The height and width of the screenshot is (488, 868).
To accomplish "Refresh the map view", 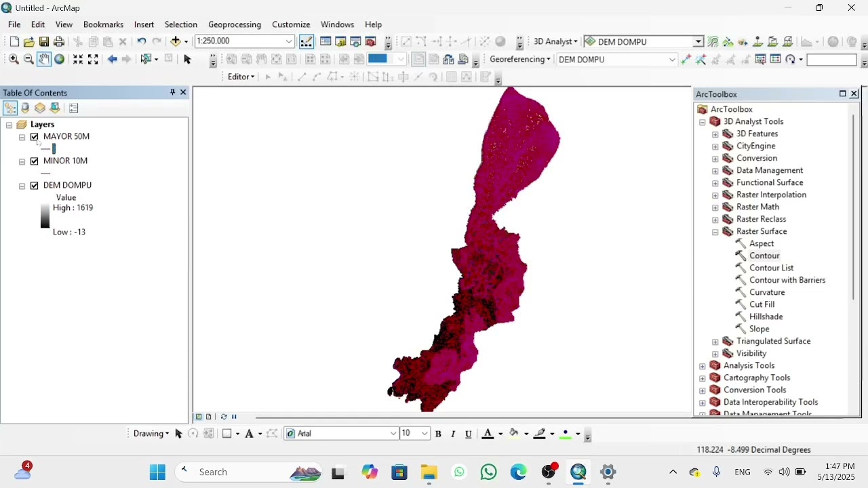I will pos(224,417).
